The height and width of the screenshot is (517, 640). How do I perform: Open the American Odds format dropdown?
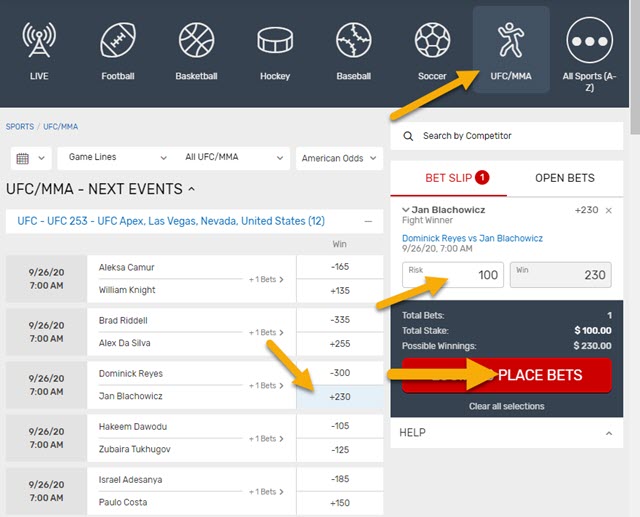tap(339, 158)
